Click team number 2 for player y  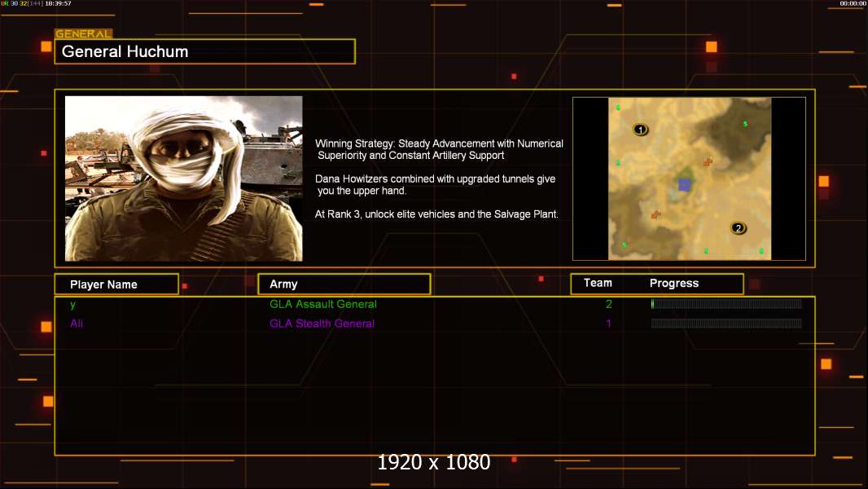point(609,304)
